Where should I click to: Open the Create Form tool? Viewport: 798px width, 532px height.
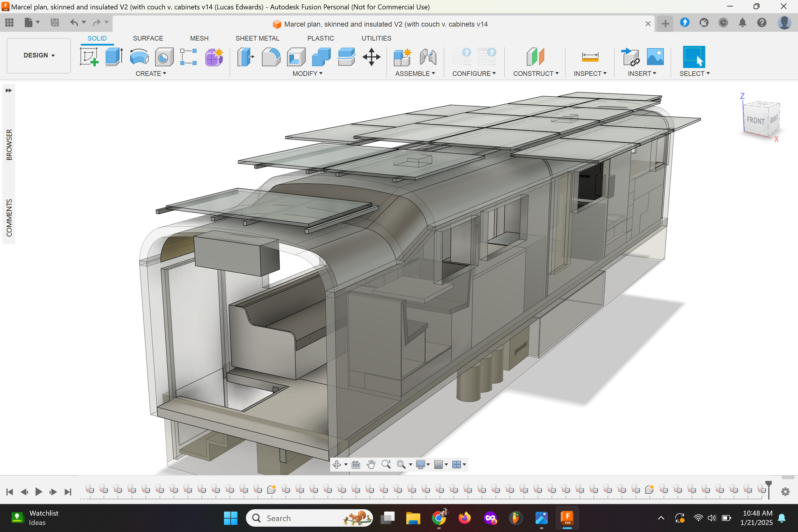pyautogui.click(x=214, y=57)
